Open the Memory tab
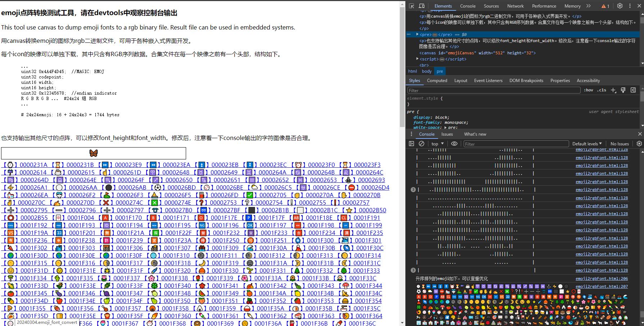644x326 pixels. [572, 6]
